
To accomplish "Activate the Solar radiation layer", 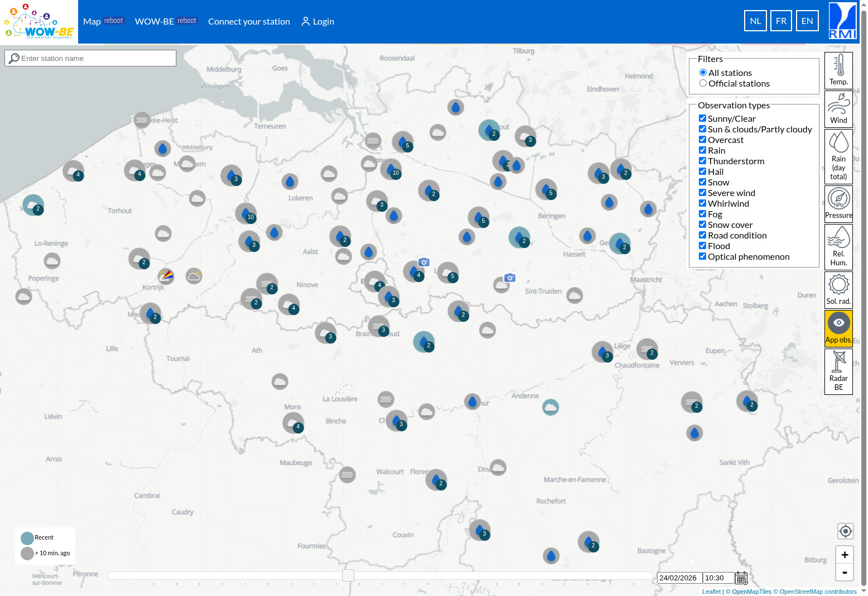I will 838,289.
